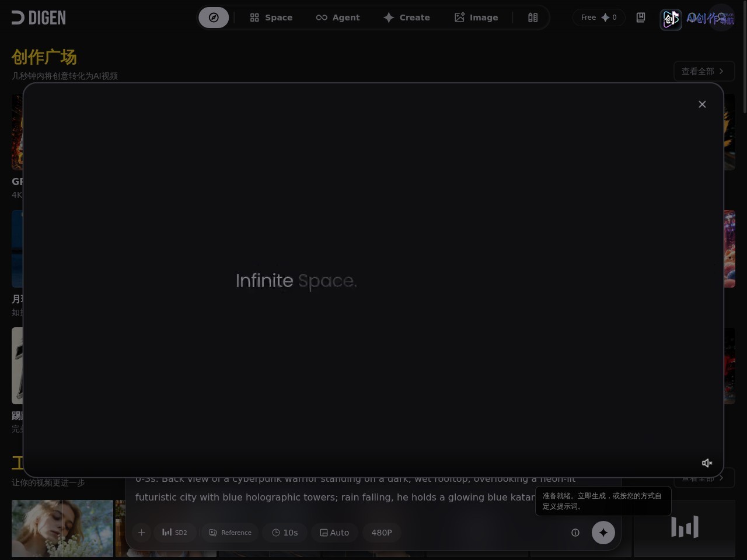Click the DIGEN logo
The image size is (747, 560).
coord(39,17)
